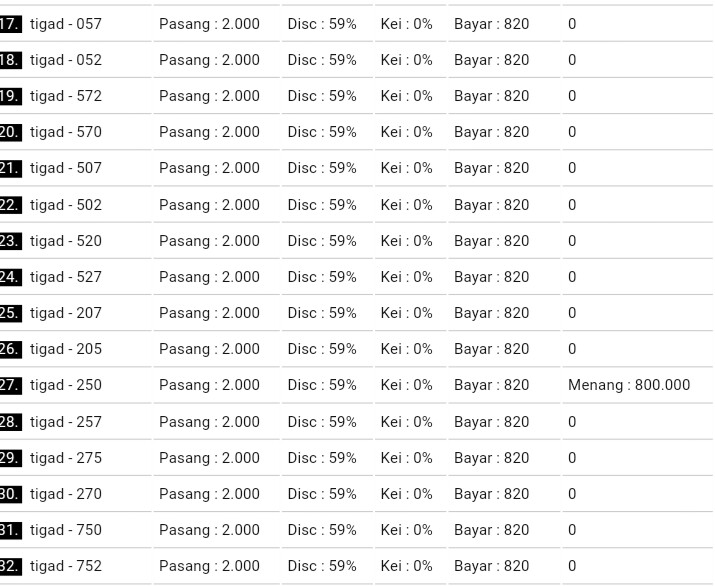The width and height of the screenshot is (715, 586).
Task: Select the tigad - 752 entry
Action: [66, 566]
